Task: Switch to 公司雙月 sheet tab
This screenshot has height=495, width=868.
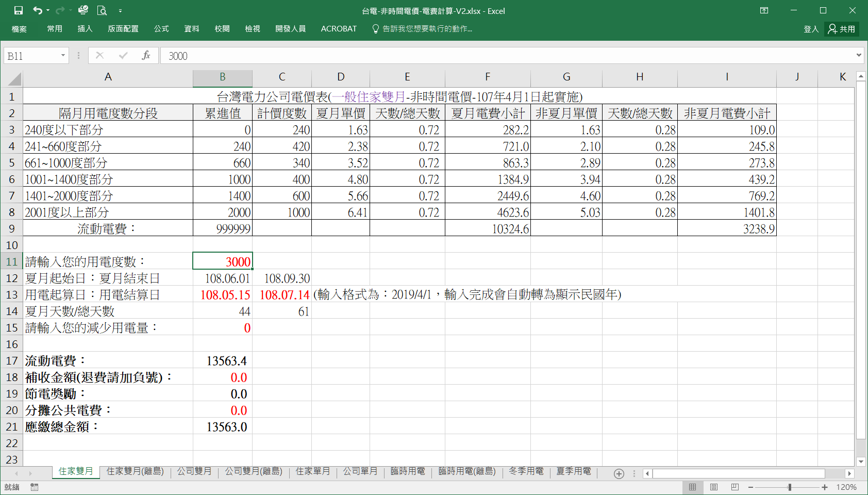Action: point(194,471)
